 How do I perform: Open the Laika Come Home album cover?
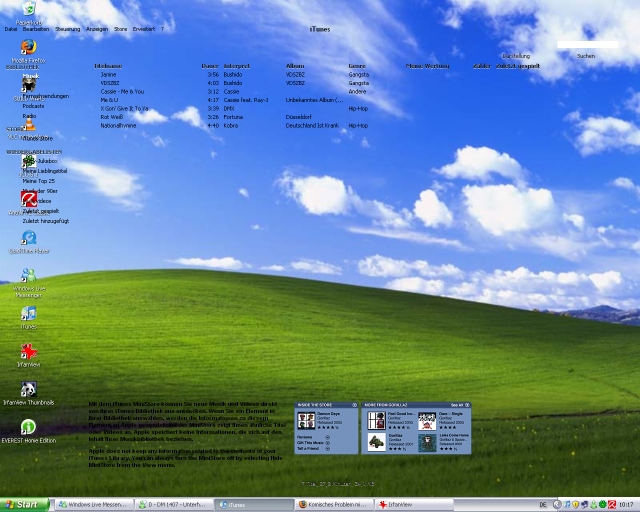[x=427, y=442]
